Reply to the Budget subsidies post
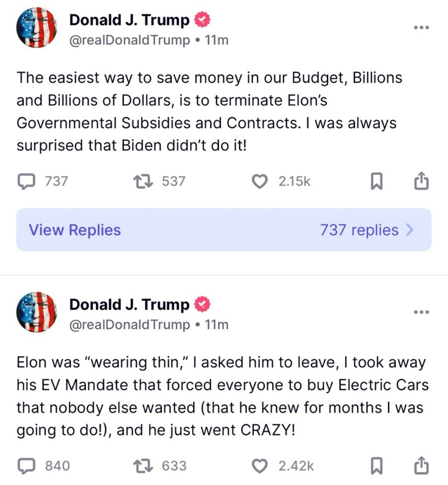 (27, 181)
